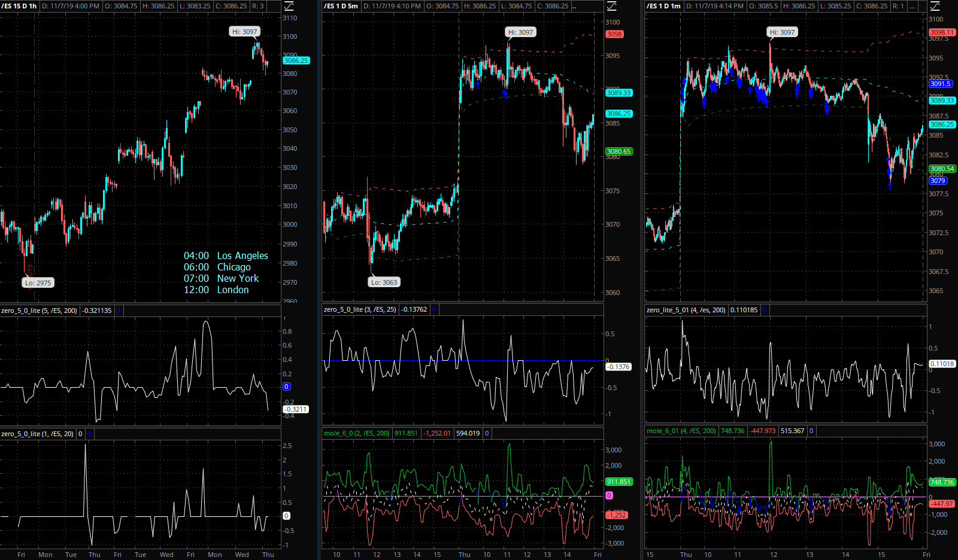Screen dimensions: 958x560
Task: Select the zero_5_0_lite (5, /ES, 200) study label
Action: (x=40, y=311)
